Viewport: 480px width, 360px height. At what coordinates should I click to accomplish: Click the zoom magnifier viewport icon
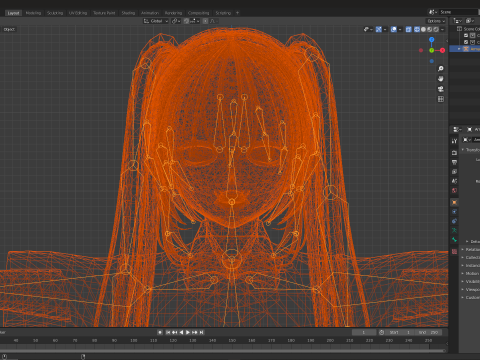(x=441, y=69)
